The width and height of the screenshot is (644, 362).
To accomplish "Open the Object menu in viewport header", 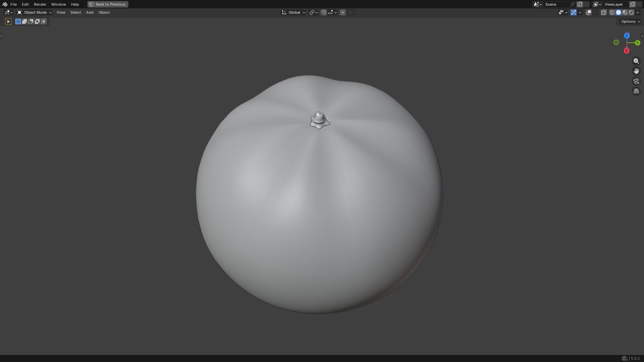I will click(x=104, y=12).
